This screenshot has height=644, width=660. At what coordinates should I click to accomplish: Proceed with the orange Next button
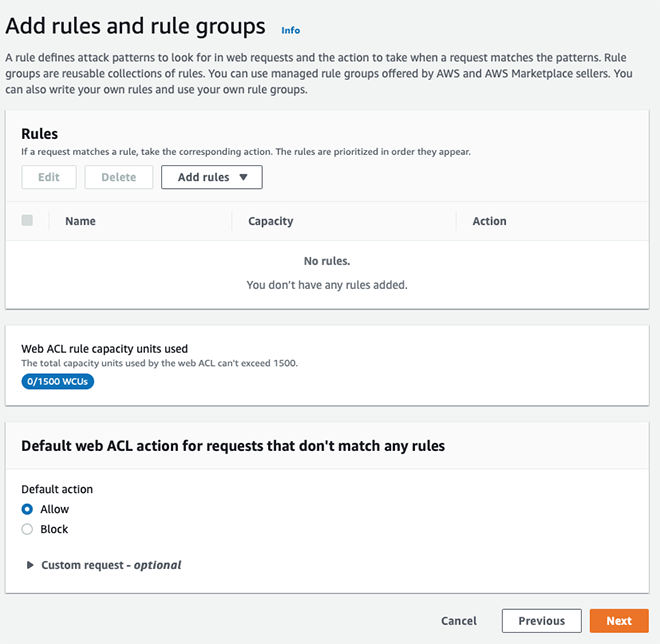click(x=619, y=621)
